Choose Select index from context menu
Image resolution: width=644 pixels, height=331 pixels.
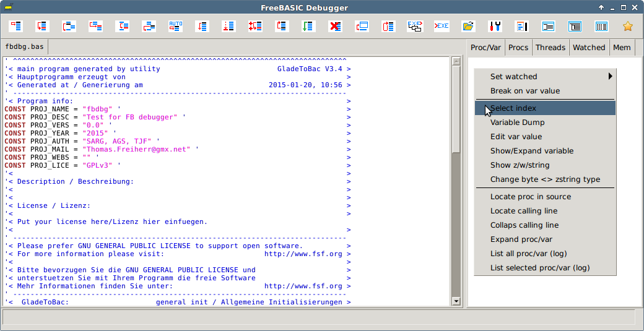513,108
